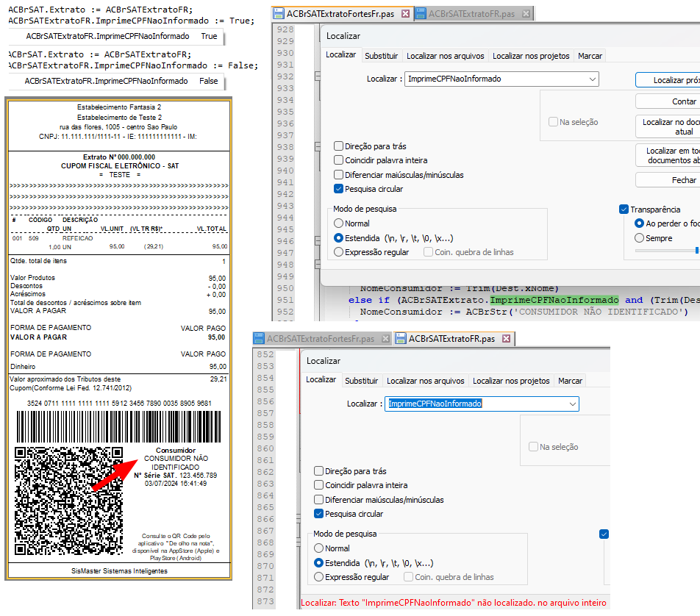Expand the Localizar combo dropdown in upper dialog
This screenshot has width=700, height=616.
pos(593,79)
